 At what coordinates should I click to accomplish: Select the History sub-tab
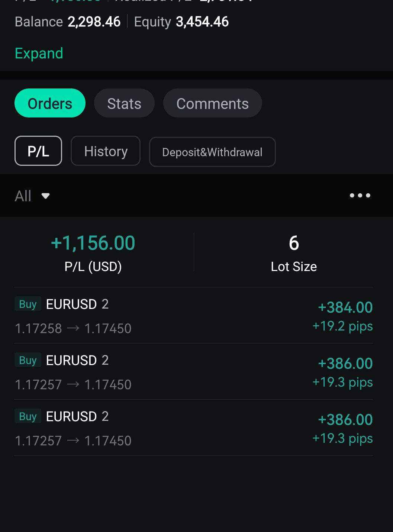[106, 151]
